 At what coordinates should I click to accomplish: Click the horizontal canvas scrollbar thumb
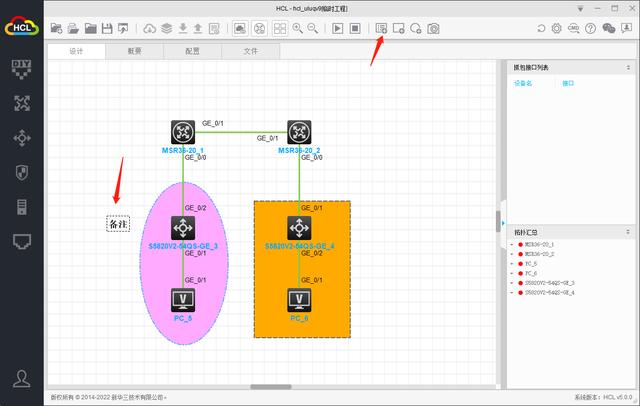point(271,387)
